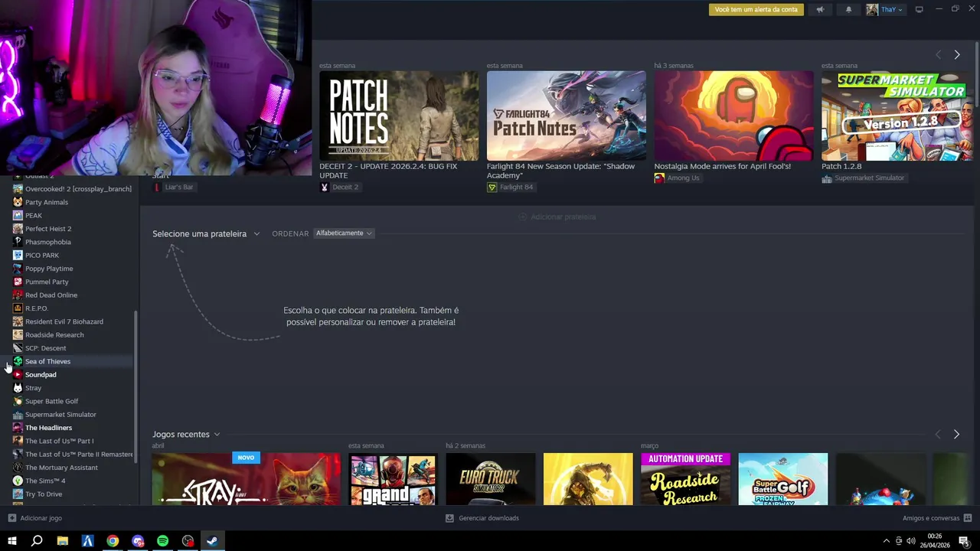Open the Roadside Research recent game cover

[686, 478]
